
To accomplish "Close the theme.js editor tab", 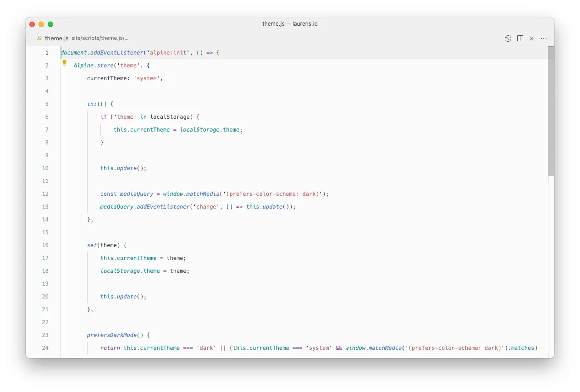I will tap(532, 39).
